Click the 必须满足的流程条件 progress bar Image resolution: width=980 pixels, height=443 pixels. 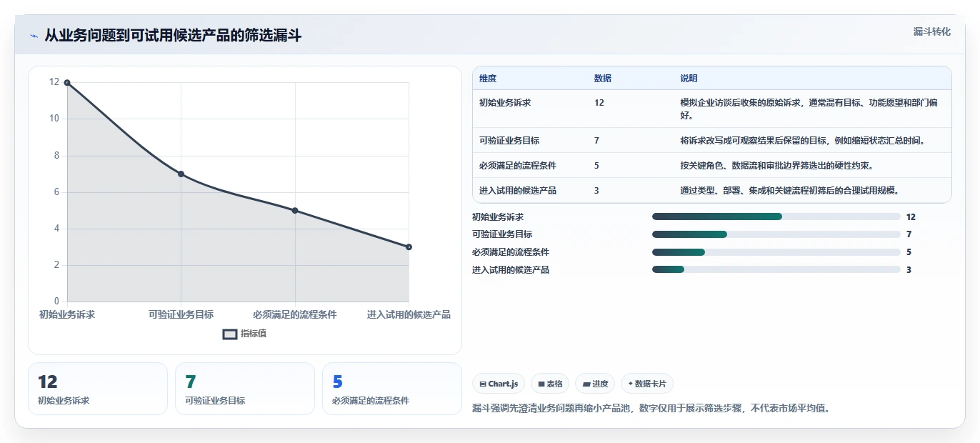[776, 252]
